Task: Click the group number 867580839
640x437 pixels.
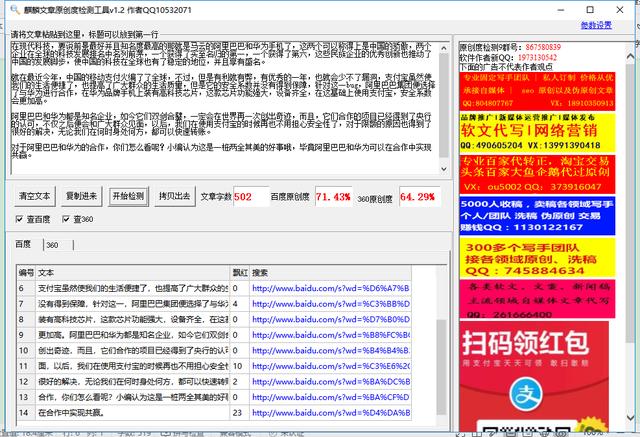Action: click(x=543, y=47)
